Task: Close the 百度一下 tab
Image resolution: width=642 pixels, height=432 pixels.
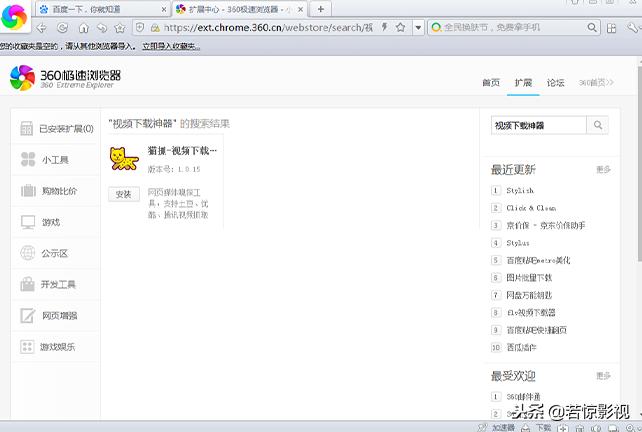Action: (164, 9)
